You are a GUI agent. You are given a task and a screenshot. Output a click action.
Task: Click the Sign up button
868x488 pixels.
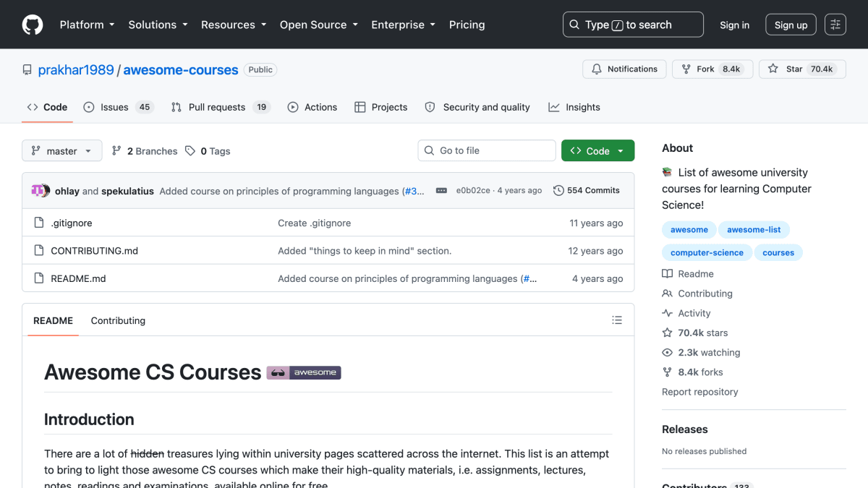coord(791,25)
